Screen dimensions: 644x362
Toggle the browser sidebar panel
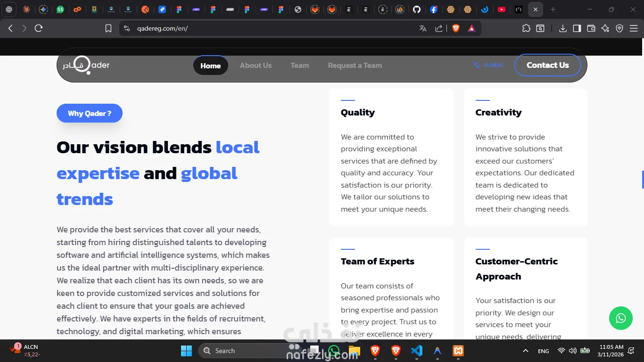(577, 28)
